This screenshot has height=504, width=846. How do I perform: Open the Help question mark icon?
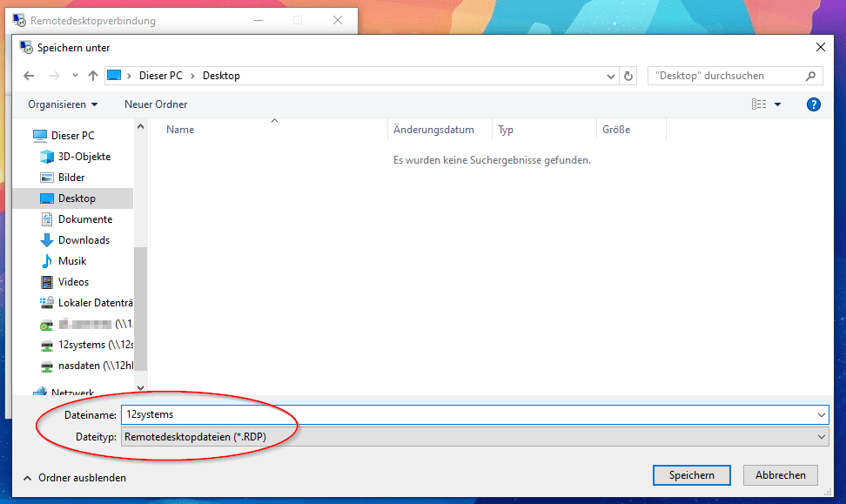(x=814, y=104)
